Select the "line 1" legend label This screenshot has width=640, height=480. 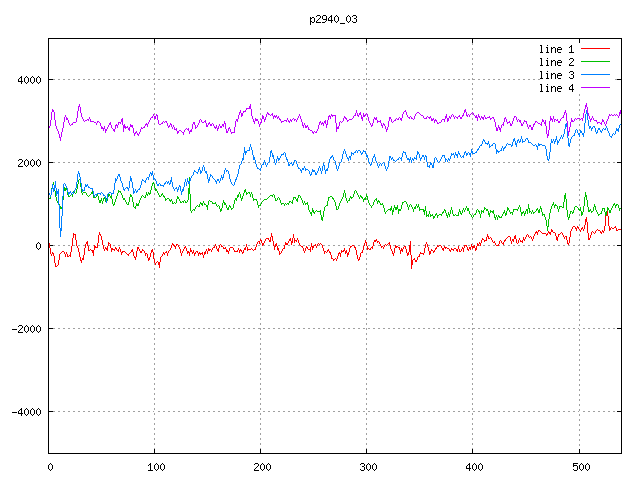[x=557, y=48]
